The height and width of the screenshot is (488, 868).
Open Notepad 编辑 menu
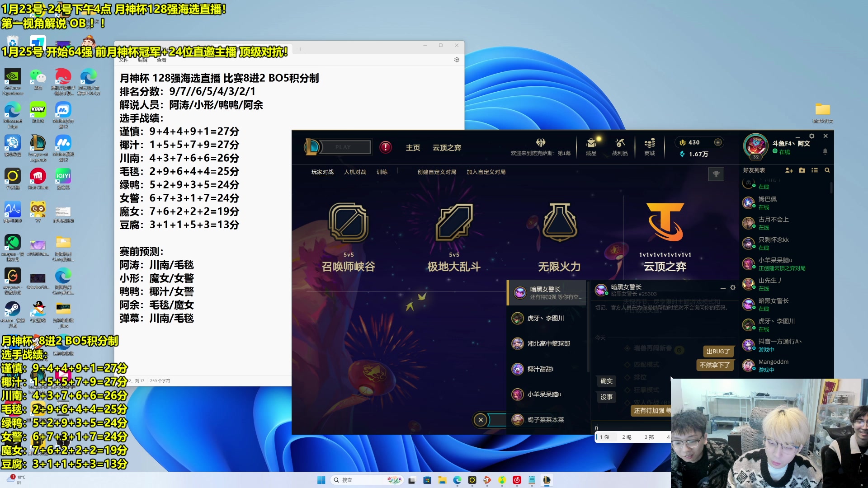[142, 60]
